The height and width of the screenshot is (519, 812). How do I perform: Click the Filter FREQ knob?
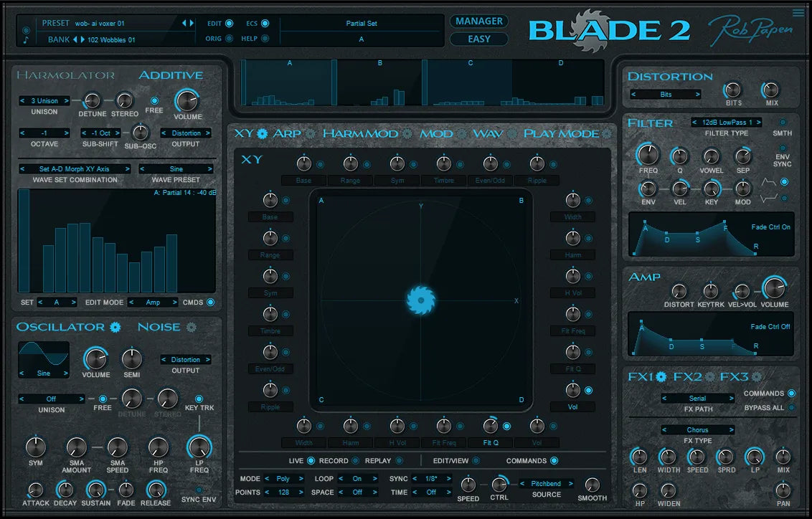648,154
